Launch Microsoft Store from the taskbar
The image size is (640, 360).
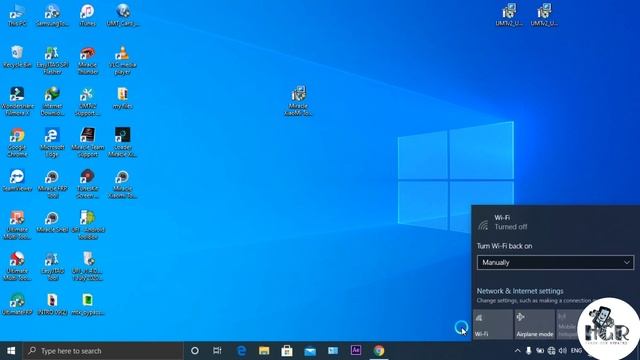click(287, 351)
